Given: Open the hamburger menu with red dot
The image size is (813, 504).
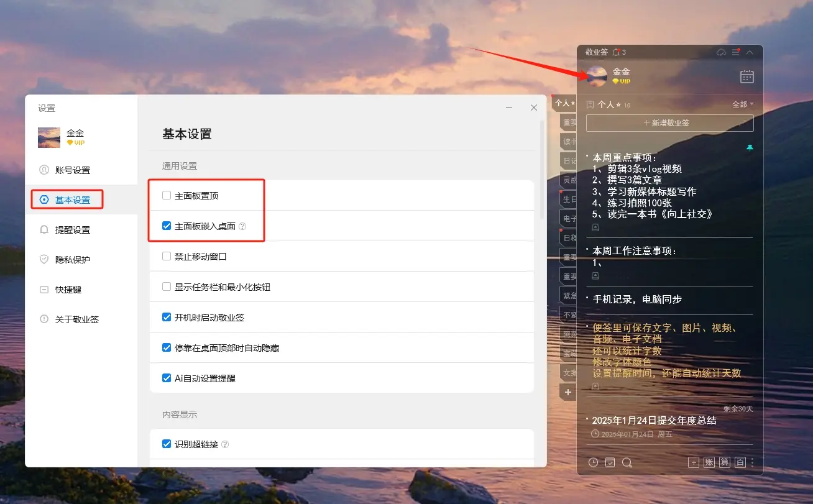Looking at the screenshot, I should pos(736,52).
